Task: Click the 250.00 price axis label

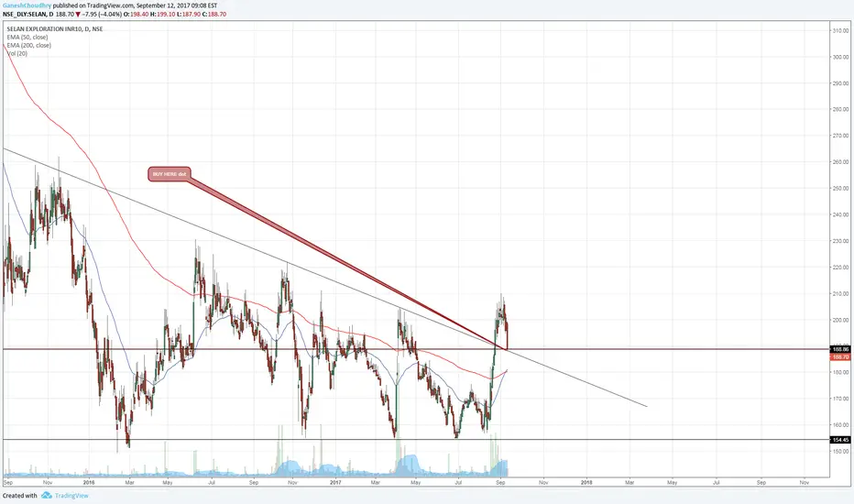Action: 841,189
